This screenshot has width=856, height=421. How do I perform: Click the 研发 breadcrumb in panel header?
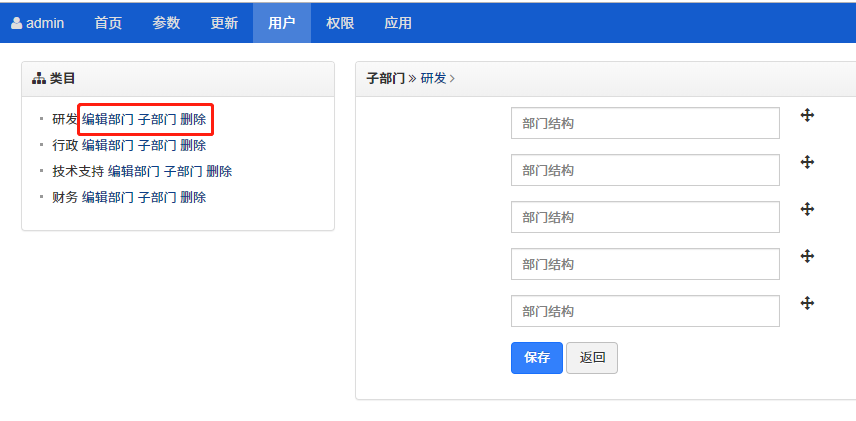433,78
